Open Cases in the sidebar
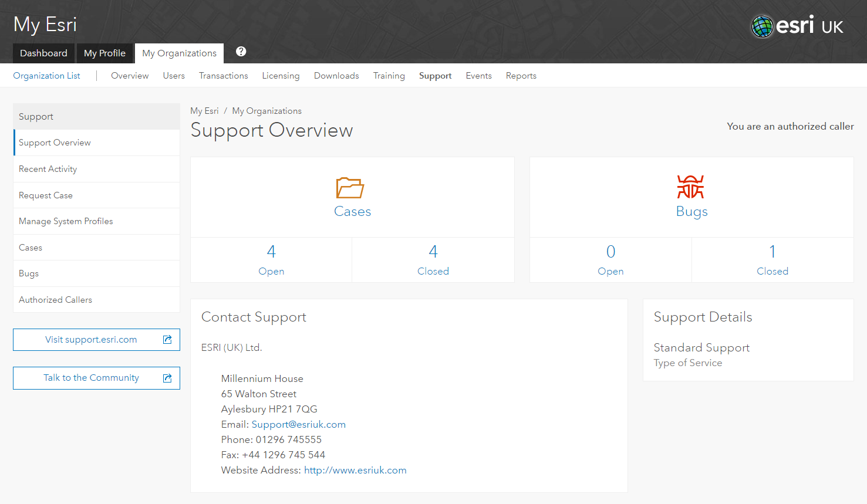This screenshot has height=504, width=867. [96, 248]
